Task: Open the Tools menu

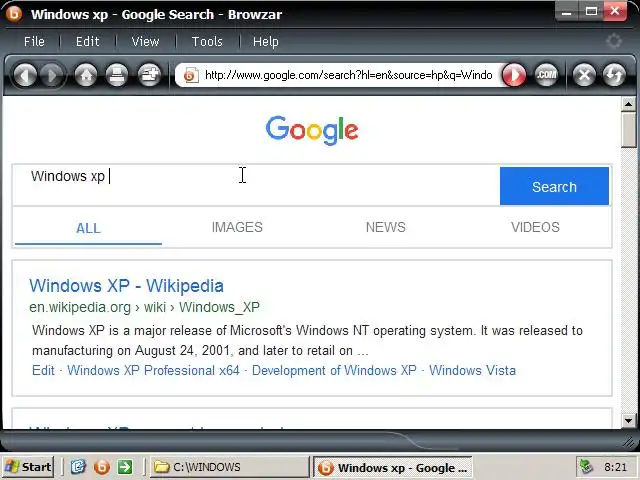Action: click(207, 41)
